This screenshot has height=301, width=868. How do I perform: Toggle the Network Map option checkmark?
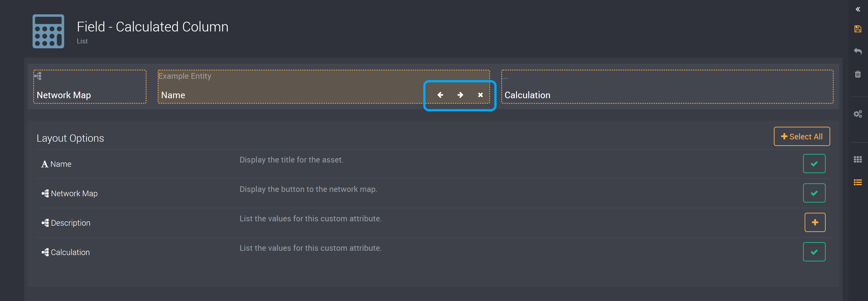pos(814,193)
